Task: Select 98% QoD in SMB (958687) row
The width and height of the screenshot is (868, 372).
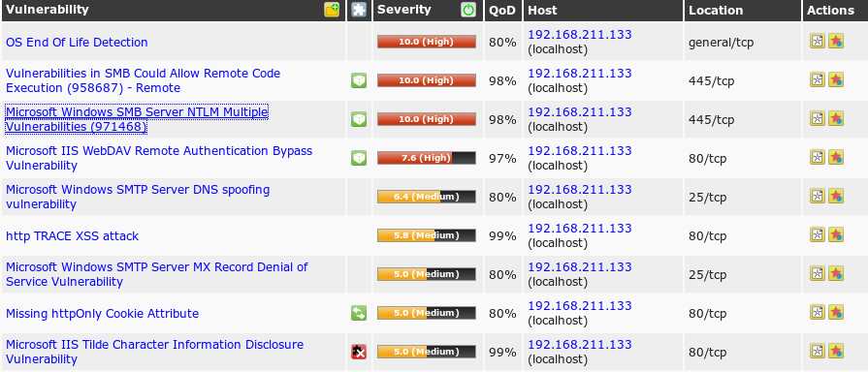Action: pos(502,81)
